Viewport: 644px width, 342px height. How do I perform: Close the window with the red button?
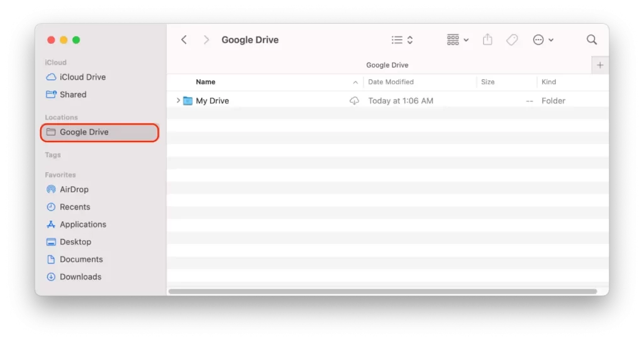[x=51, y=40]
